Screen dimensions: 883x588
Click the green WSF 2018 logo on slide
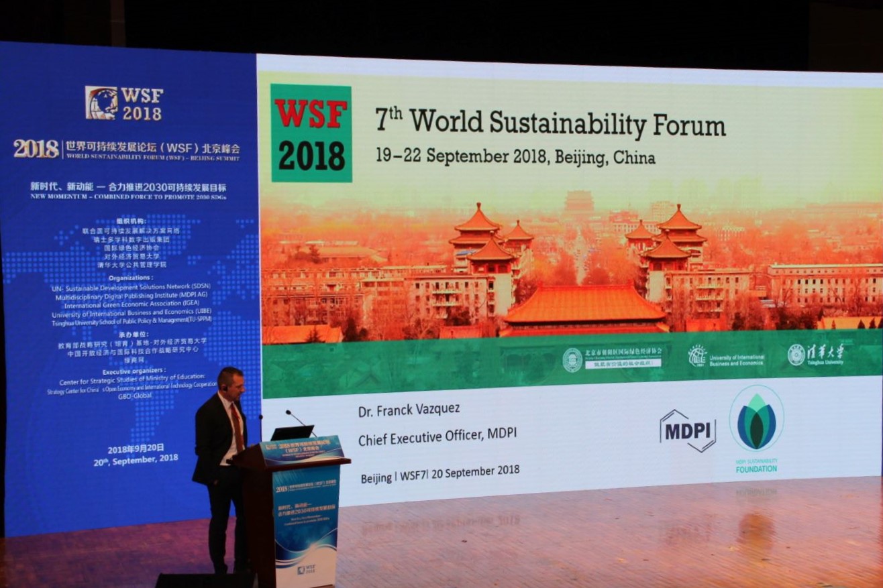point(311,133)
